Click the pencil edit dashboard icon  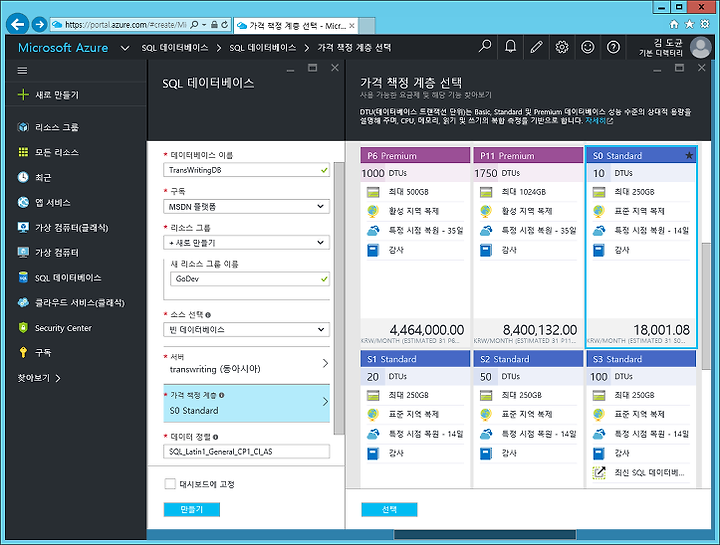click(536, 47)
